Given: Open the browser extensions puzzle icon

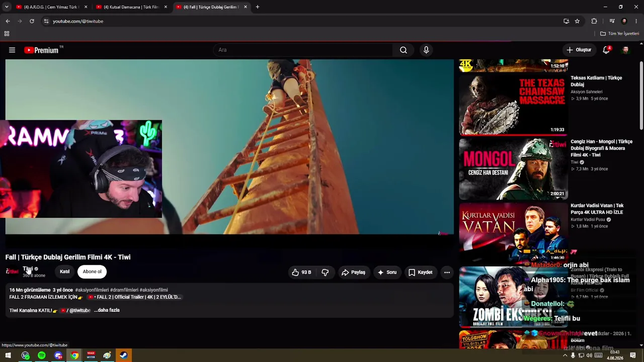Looking at the screenshot, I should point(594,21).
